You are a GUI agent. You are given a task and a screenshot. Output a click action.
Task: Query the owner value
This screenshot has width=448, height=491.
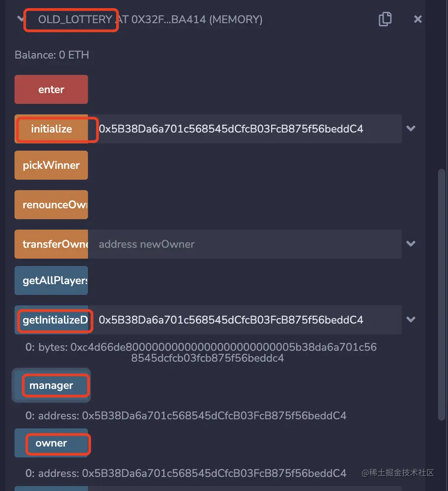[x=51, y=443]
